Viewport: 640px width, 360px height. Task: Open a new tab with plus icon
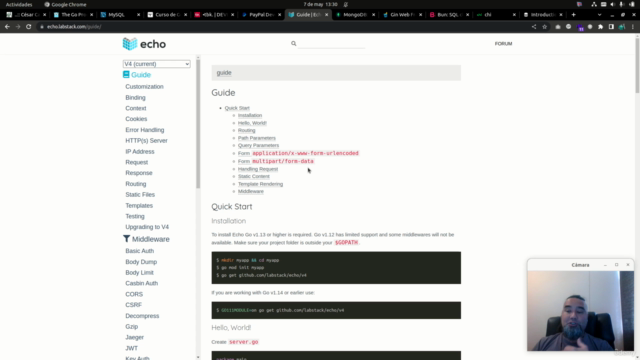point(573,15)
